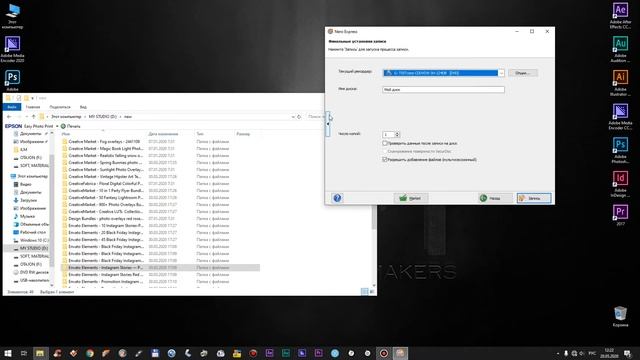Viewport: 640px width, 360px height.
Task: Click the disc name input field
Action: [443, 89]
